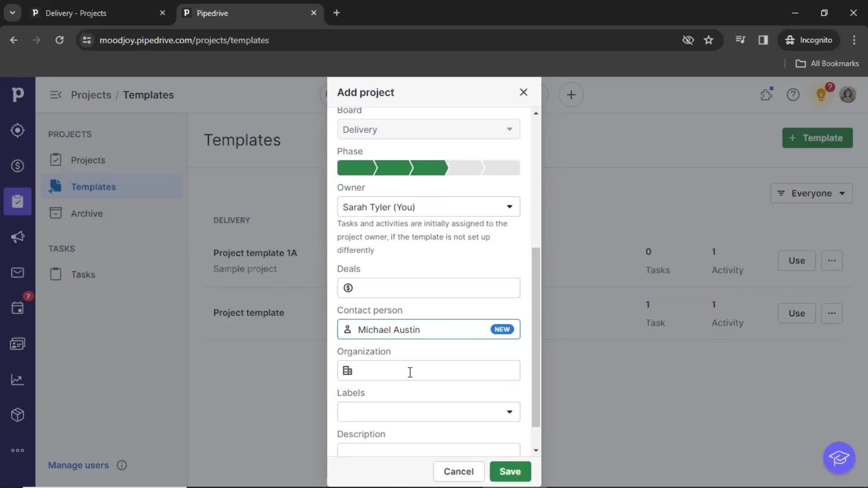Click the Templates tab label
Image resolution: width=868 pixels, height=488 pixels.
click(94, 187)
